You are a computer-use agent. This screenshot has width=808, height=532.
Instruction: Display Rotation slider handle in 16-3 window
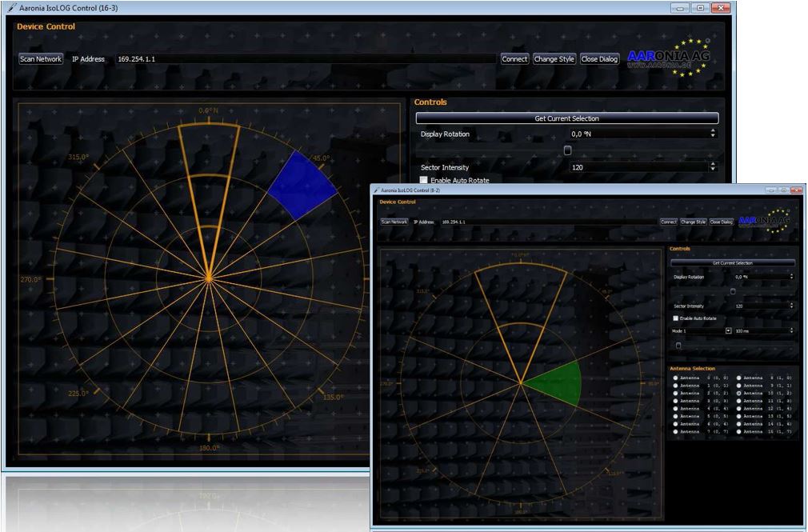tap(567, 150)
